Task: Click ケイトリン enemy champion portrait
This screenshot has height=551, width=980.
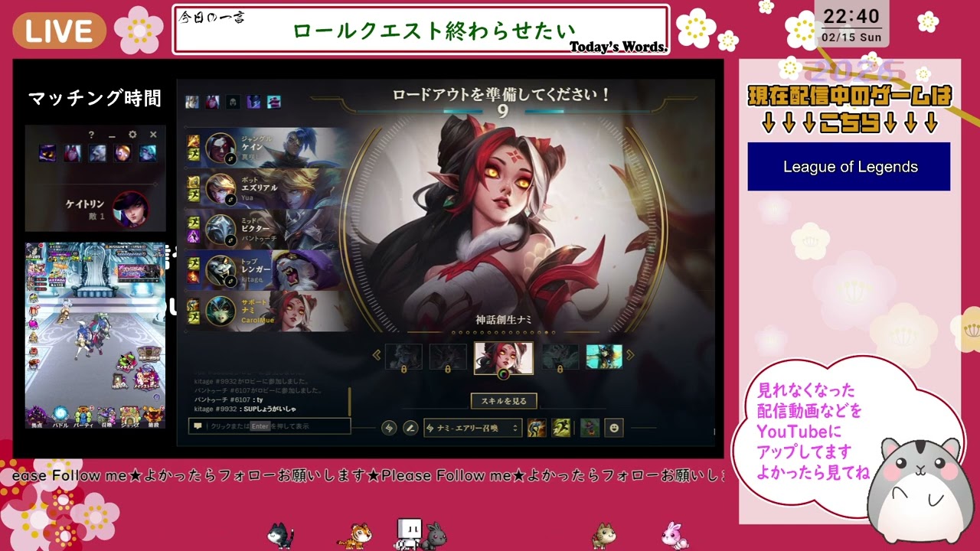Action: pyautogui.click(x=130, y=208)
